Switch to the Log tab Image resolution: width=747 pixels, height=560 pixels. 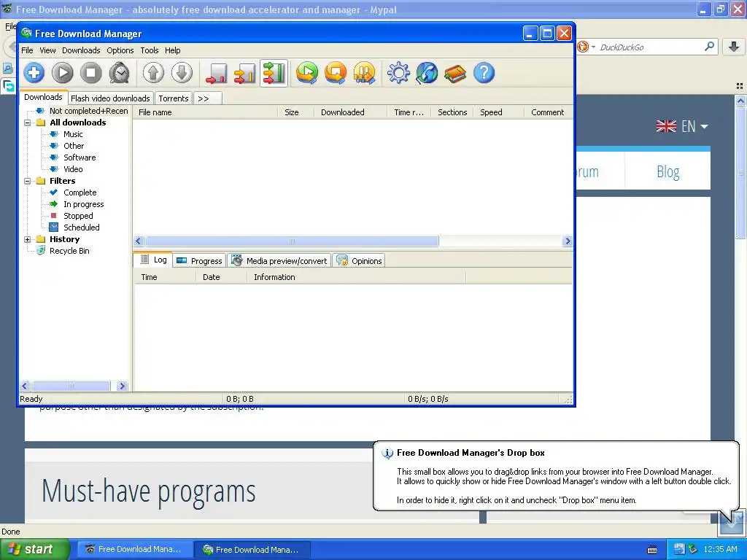point(153,260)
